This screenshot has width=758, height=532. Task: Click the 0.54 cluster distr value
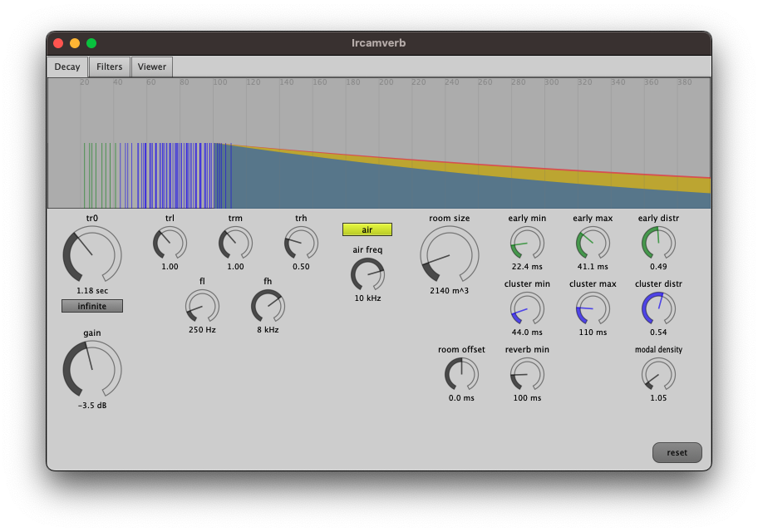point(658,332)
